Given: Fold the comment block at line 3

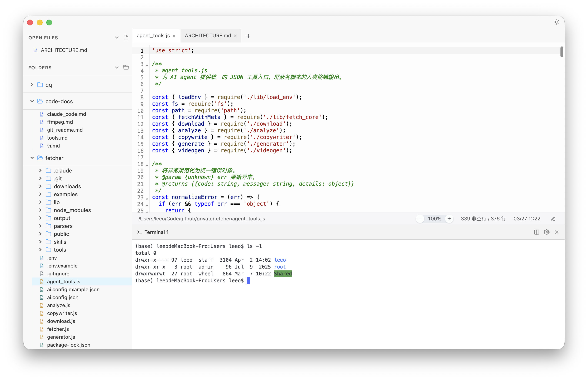Looking at the screenshot, I should click(x=147, y=65).
